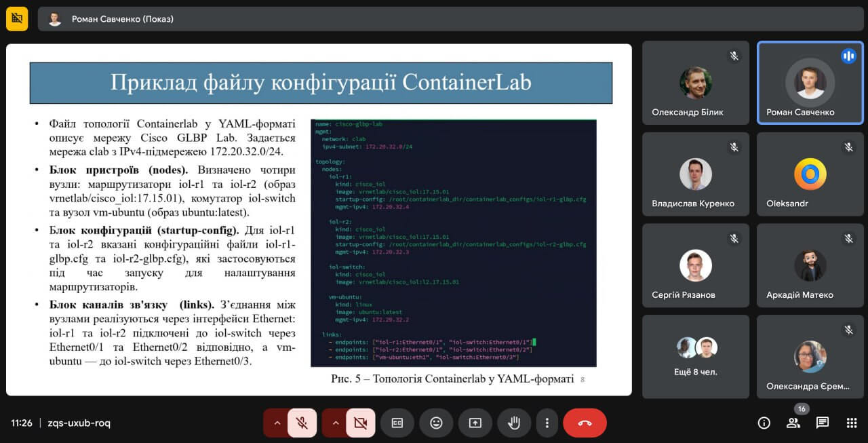Click the Роман Савченко (Показ) presenter label
868x443 pixels.
(123, 19)
